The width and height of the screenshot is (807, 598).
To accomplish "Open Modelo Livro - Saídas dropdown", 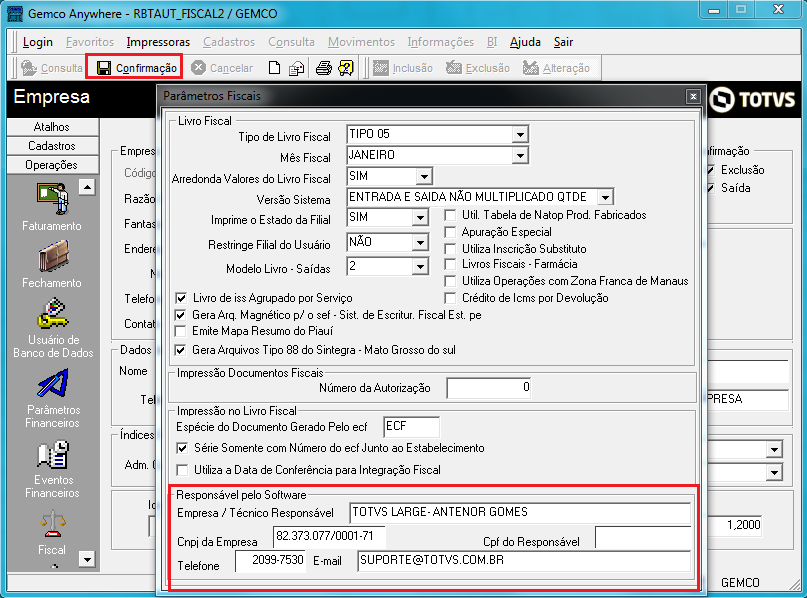I will click(420, 267).
